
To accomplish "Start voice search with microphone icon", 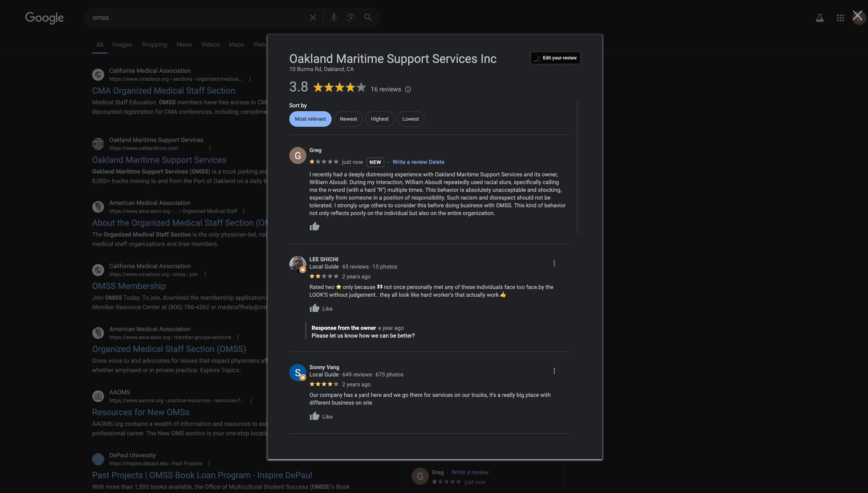I will [334, 18].
